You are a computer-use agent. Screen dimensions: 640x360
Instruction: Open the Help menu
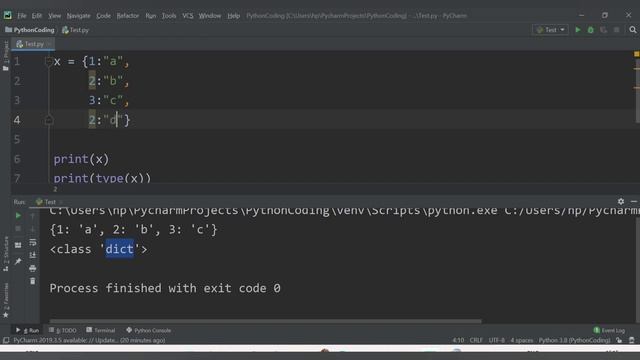point(233,16)
